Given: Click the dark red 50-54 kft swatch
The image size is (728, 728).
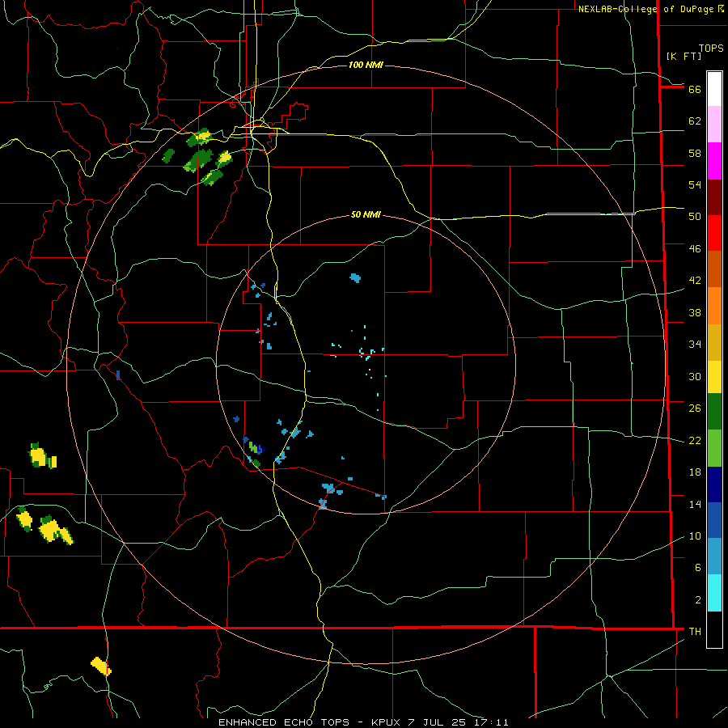Looking at the screenshot, I should coord(714,197).
